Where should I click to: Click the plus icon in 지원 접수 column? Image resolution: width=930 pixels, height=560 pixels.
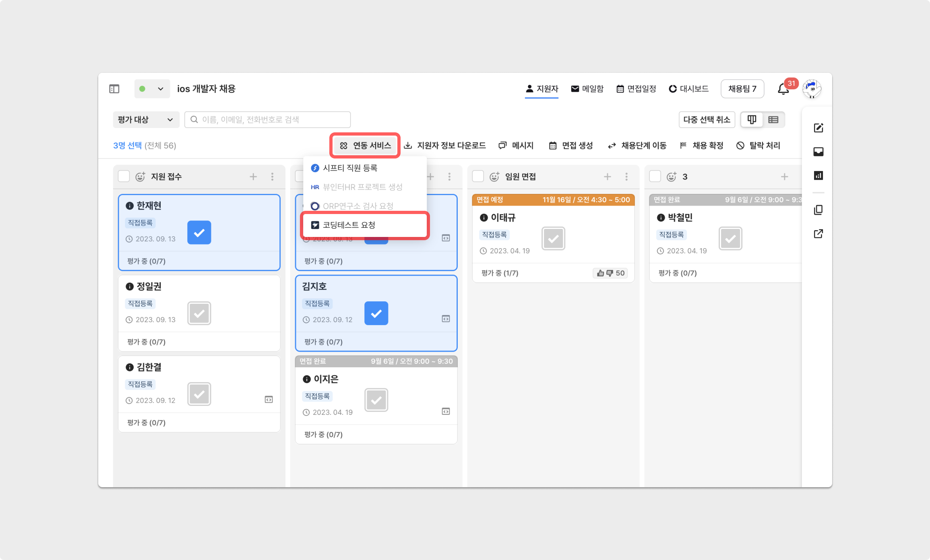253,177
